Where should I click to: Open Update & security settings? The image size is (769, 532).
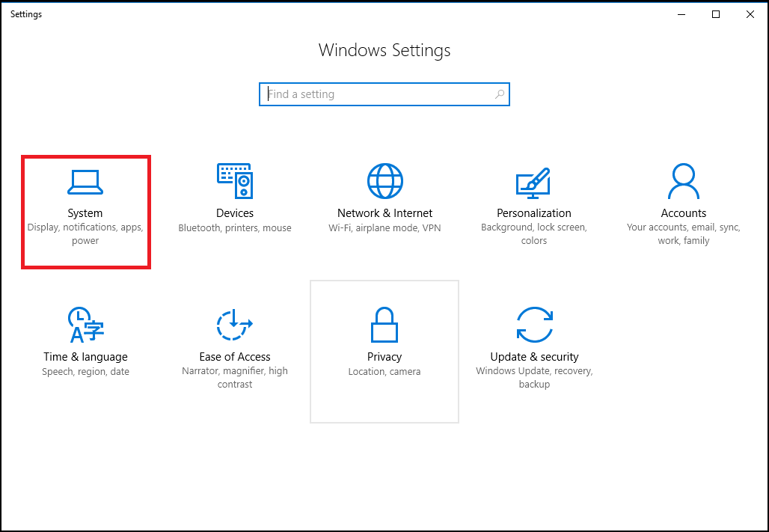click(x=533, y=342)
